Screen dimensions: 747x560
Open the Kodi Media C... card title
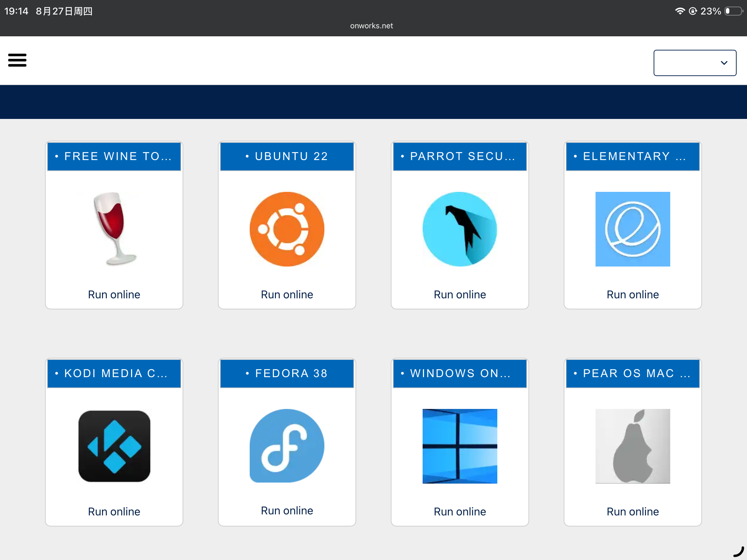[x=114, y=373]
